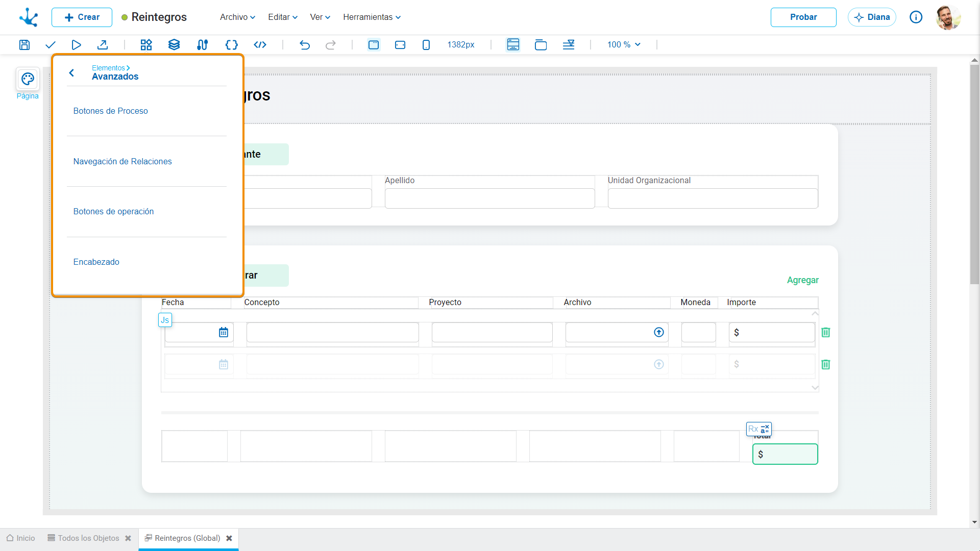The width and height of the screenshot is (980, 551).
Task: Open the layers stack icon
Action: [174, 45]
